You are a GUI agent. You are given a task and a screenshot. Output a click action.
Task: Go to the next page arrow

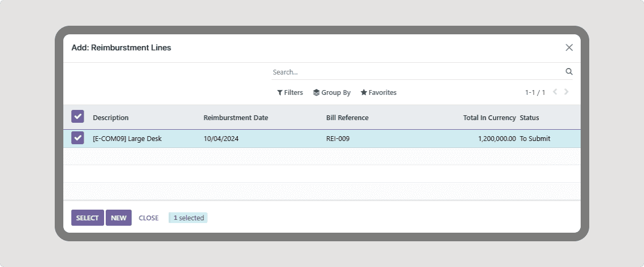point(566,92)
